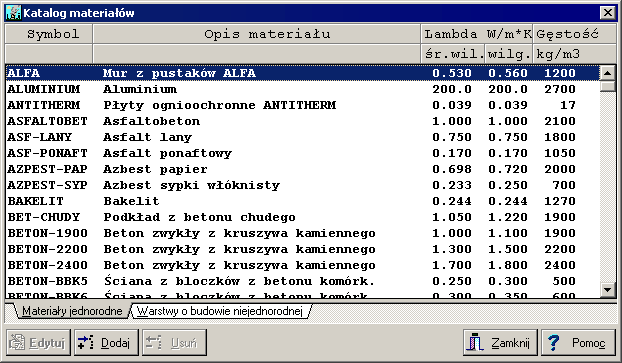This screenshot has height=363, width=622.
Task: Click the Gęstość column header
Action: click(574, 34)
